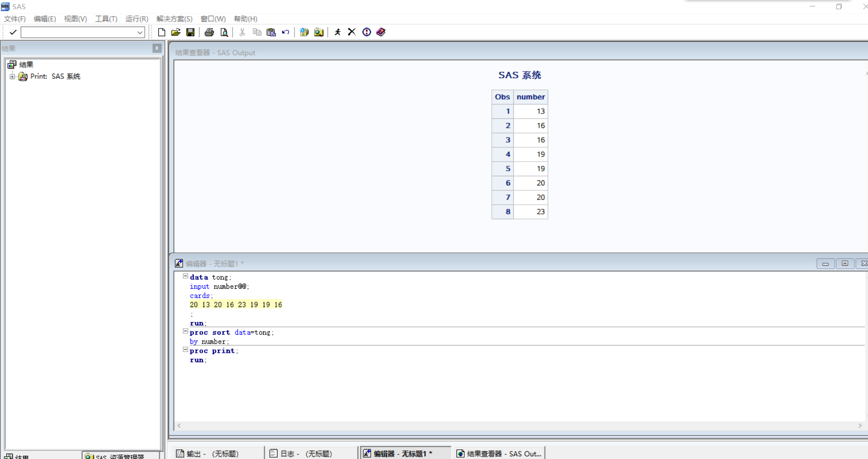
Task: Submit the program with the running man icon
Action: point(338,32)
